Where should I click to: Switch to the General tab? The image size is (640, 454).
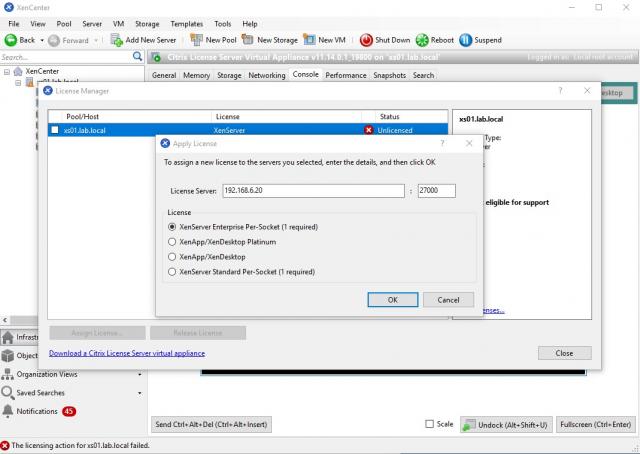click(164, 75)
